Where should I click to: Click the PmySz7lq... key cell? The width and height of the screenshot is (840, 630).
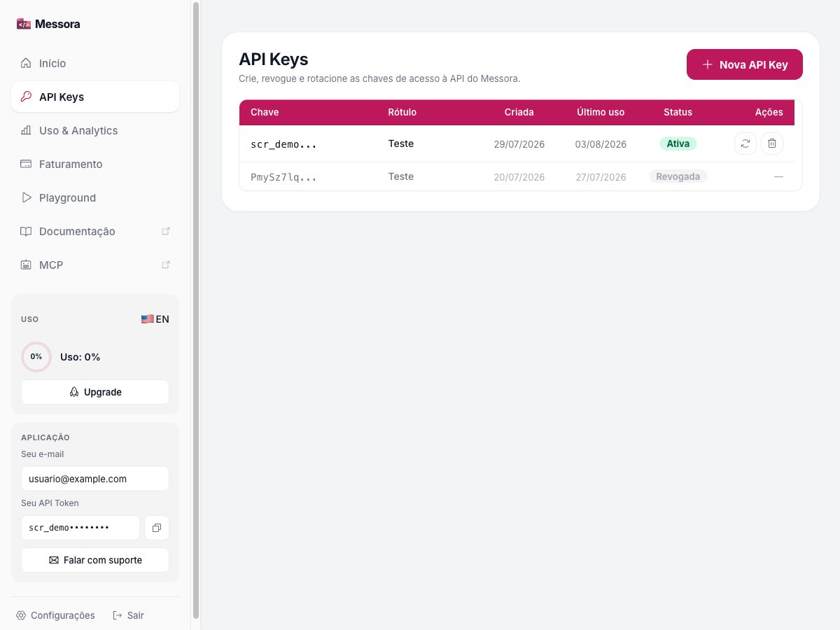click(x=283, y=177)
